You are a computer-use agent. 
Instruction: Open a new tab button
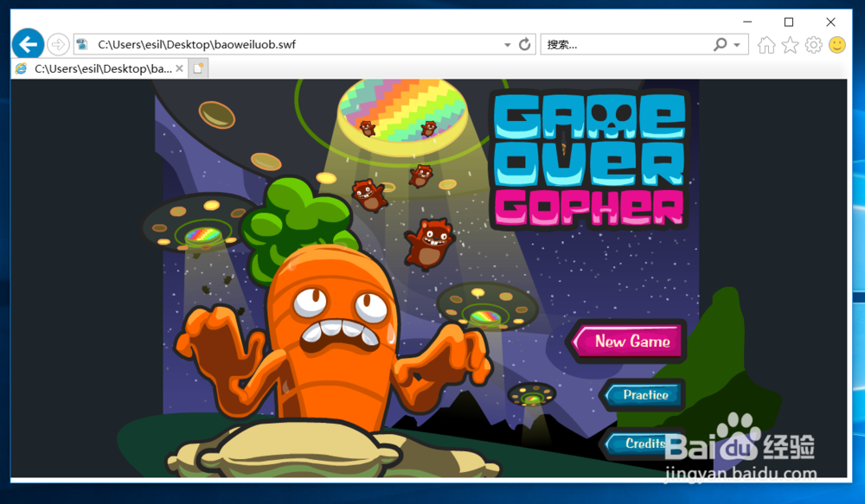(x=199, y=68)
